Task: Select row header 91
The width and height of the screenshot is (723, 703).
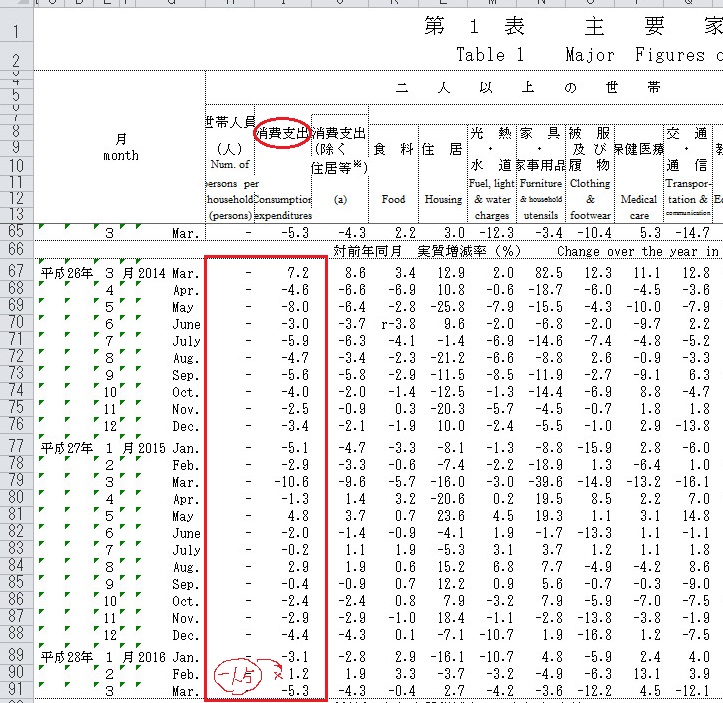Action: click(x=16, y=691)
